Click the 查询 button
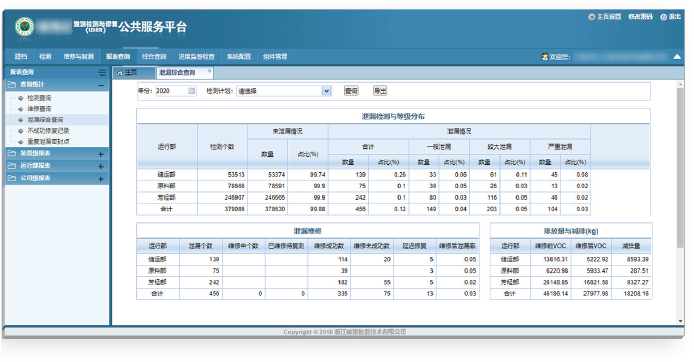694x362 pixels. 351,91
